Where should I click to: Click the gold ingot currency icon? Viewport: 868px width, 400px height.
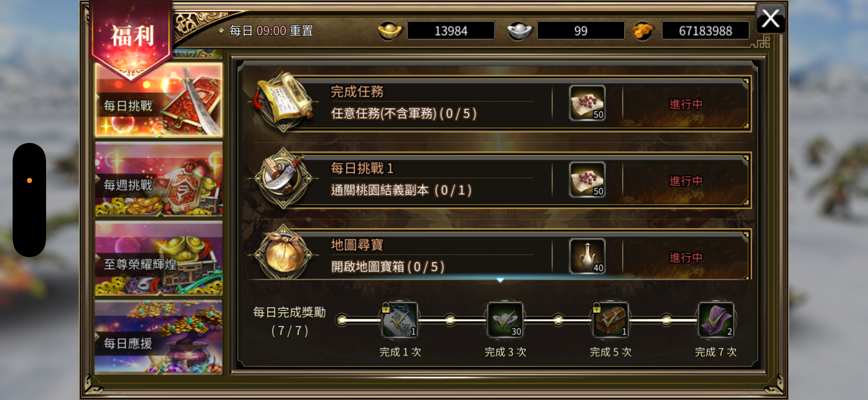tap(390, 31)
